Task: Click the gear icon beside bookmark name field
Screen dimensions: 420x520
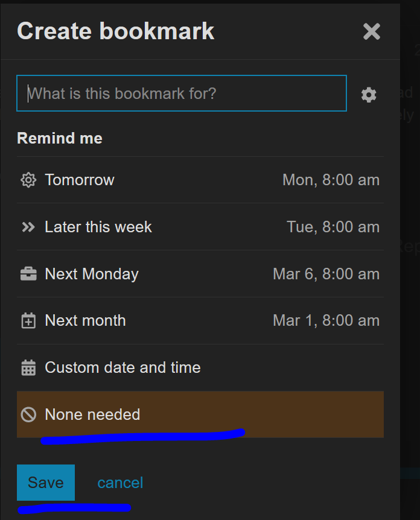Action: pyautogui.click(x=369, y=95)
